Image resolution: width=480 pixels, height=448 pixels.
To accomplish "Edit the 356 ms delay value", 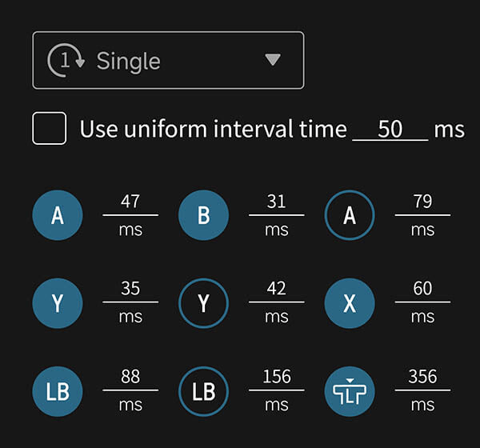I will coord(422,377).
